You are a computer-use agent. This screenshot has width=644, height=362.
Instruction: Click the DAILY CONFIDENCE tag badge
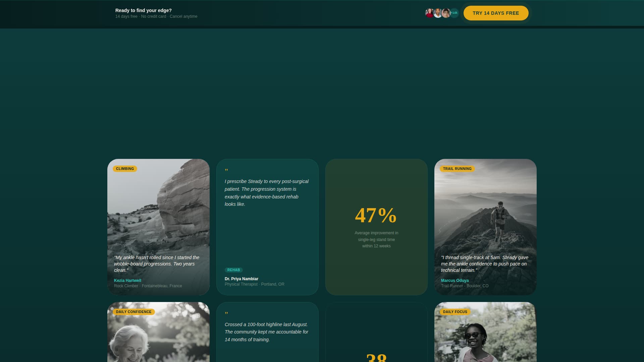(133, 312)
